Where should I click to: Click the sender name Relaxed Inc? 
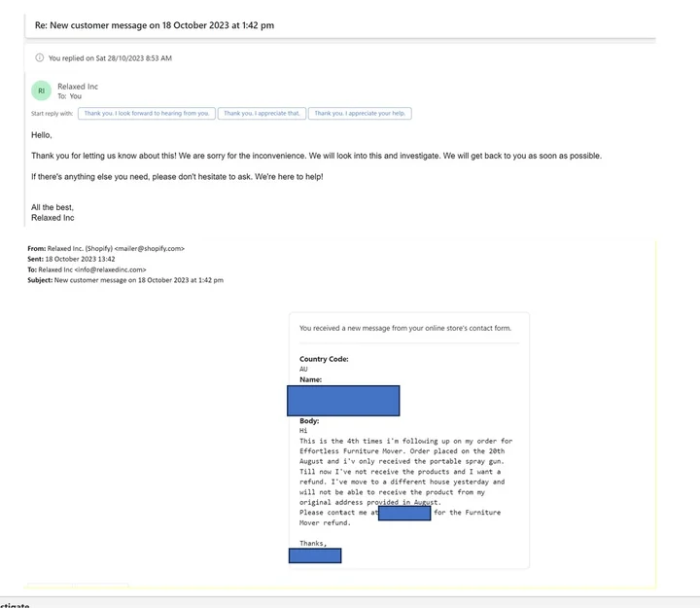click(x=78, y=87)
